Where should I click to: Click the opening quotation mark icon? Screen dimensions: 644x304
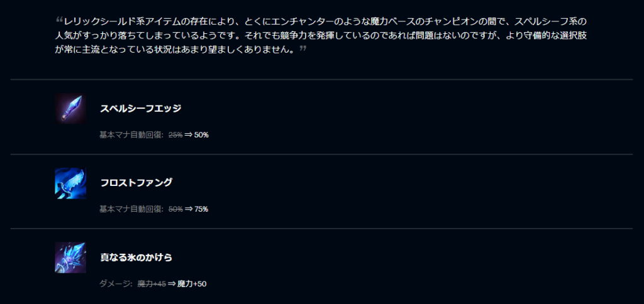click(x=59, y=19)
